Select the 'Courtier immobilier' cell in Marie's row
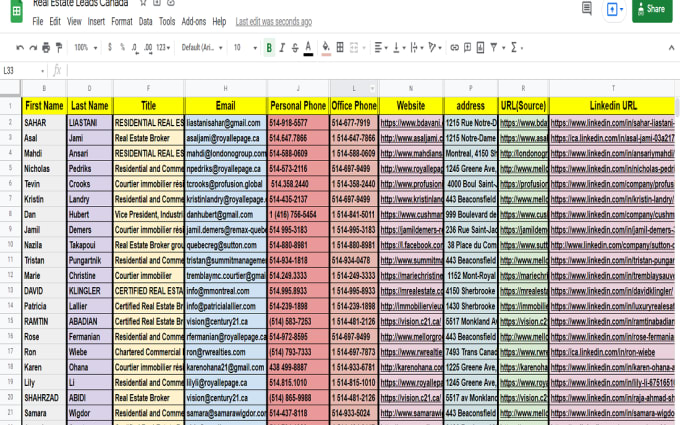 click(x=148, y=276)
